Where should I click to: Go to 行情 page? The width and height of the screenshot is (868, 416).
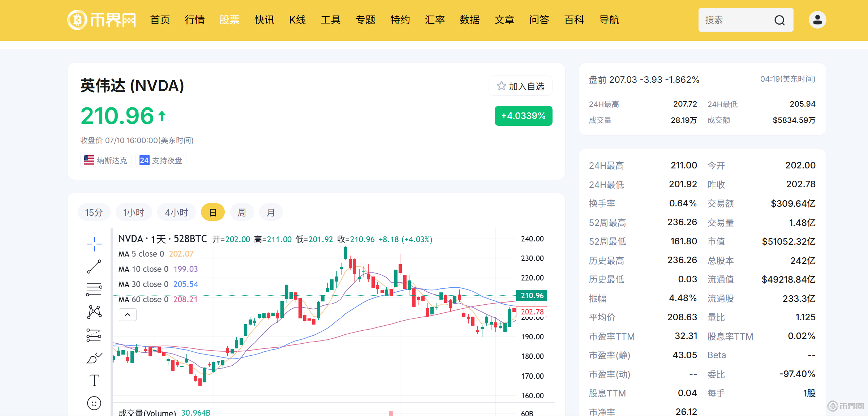[x=195, y=20]
